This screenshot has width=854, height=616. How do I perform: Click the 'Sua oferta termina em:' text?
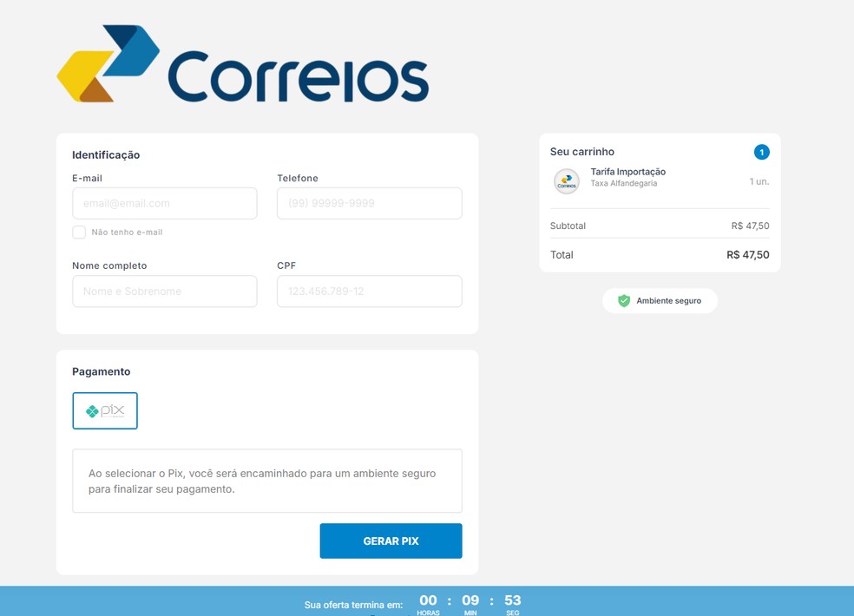tap(353, 605)
